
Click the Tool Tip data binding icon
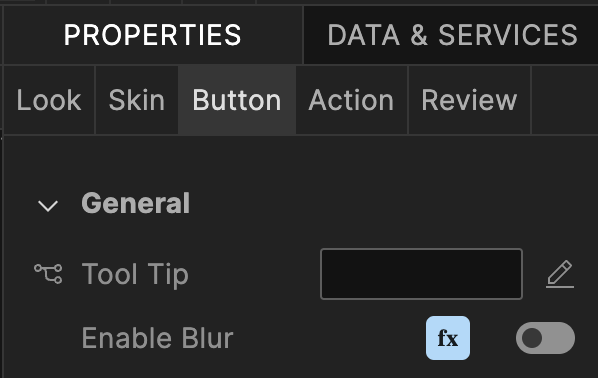click(x=48, y=274)
